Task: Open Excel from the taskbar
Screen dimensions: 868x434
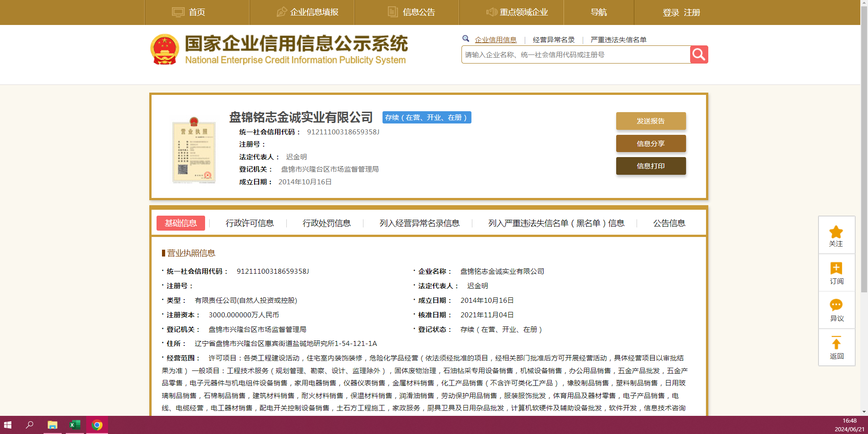Action: coord(74,425)
